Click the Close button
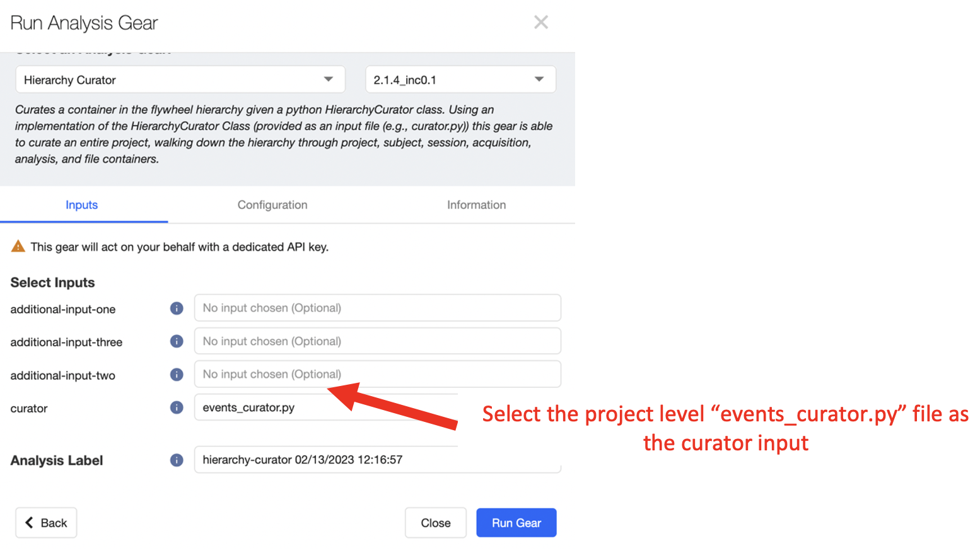Image resolution: width=980 pixels, height=550 pixels. [x=436, y=523]
